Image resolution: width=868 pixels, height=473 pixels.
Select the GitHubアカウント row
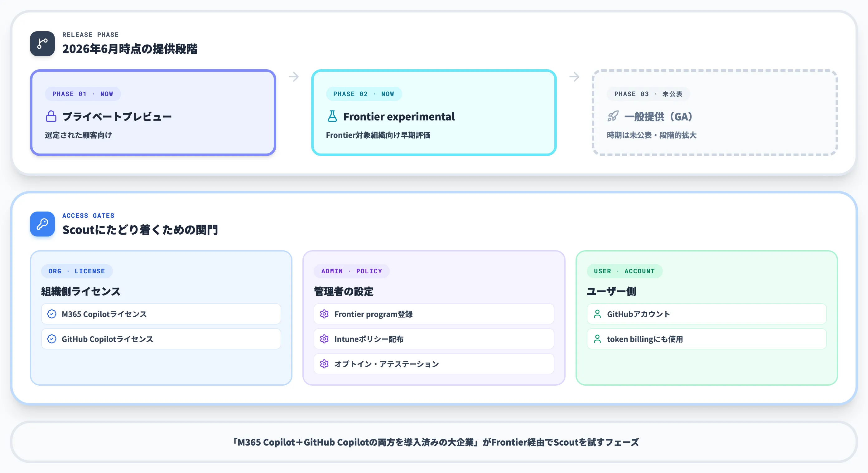point(706,314)
